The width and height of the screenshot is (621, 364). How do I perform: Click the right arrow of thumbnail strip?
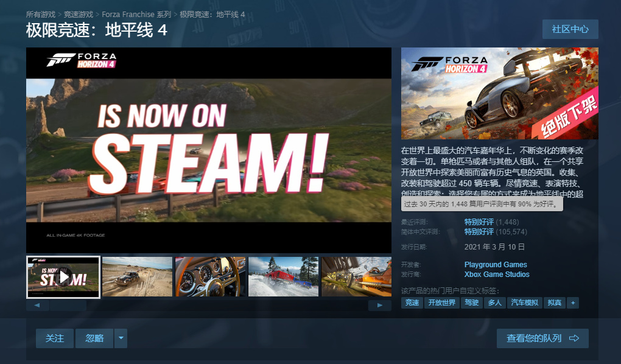[x=380, y=306]
